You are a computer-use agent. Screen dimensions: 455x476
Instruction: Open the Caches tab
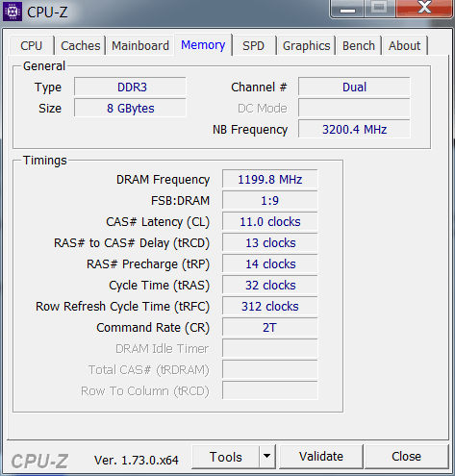(x=81, y=46)
